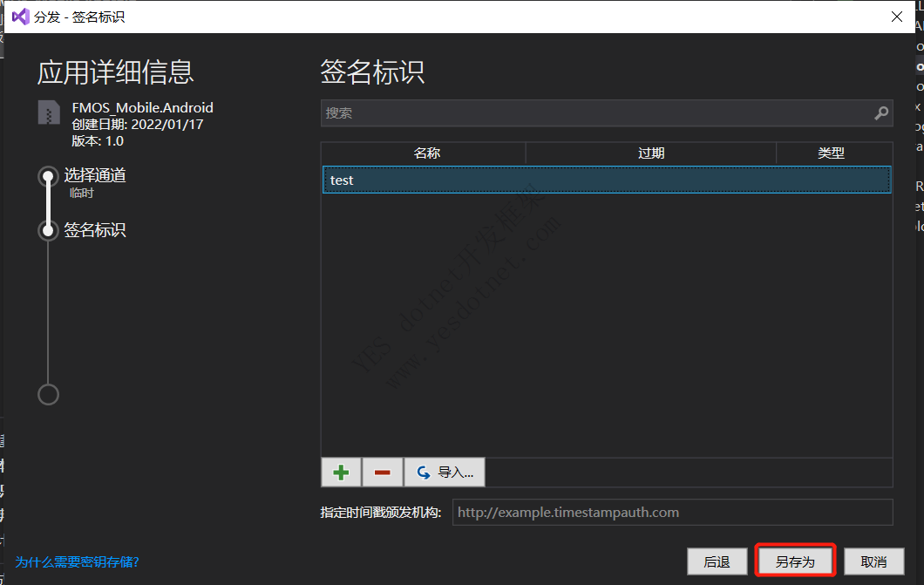
Task: Click the 导入... import button
Action: 445,473
